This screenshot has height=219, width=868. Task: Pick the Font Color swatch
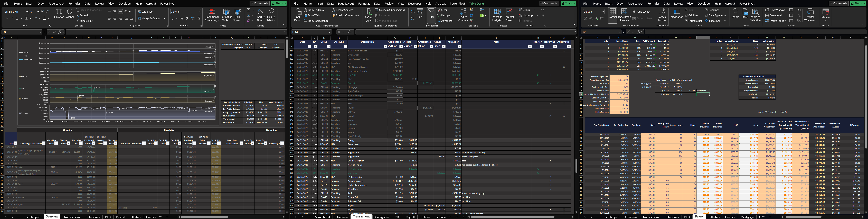coord(44,19)
